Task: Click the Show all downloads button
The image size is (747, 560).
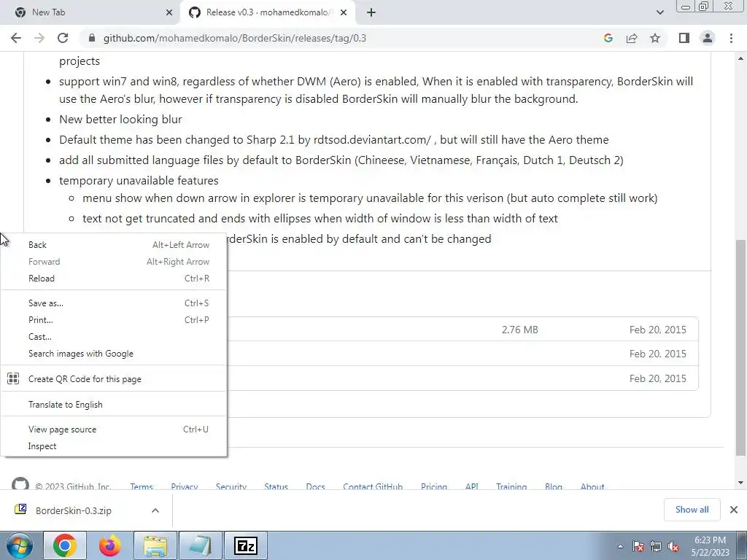Action: [x=692, y=510]
